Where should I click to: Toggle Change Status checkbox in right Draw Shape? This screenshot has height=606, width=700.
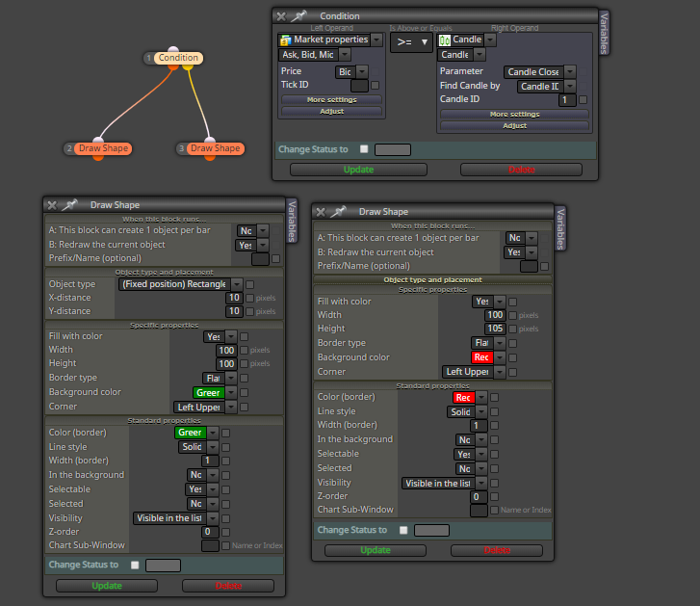point(403,530)
